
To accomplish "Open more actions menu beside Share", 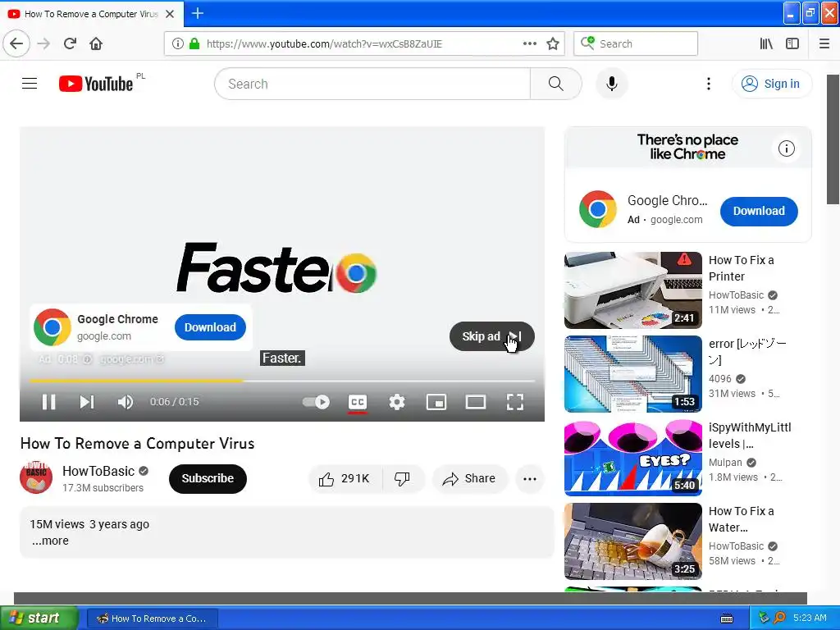I will coord(529,479).
